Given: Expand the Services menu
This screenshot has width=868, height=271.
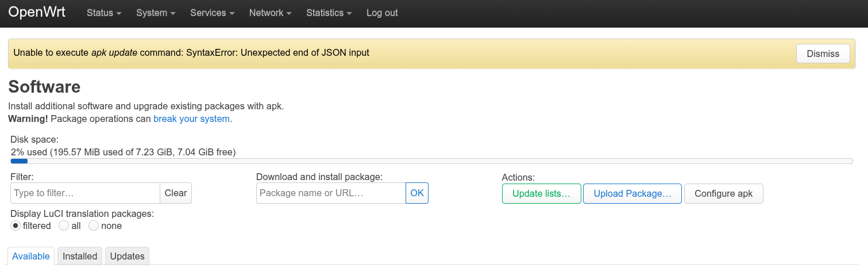Looking at the screenshot, I should point(212,13).
